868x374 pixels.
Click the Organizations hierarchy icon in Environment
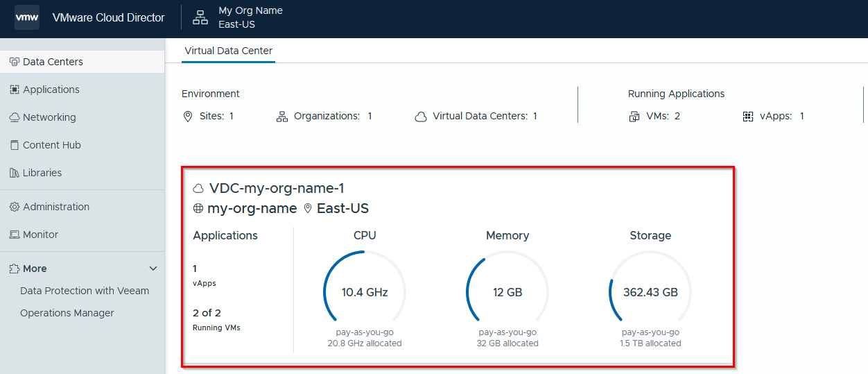coord(281,117)
